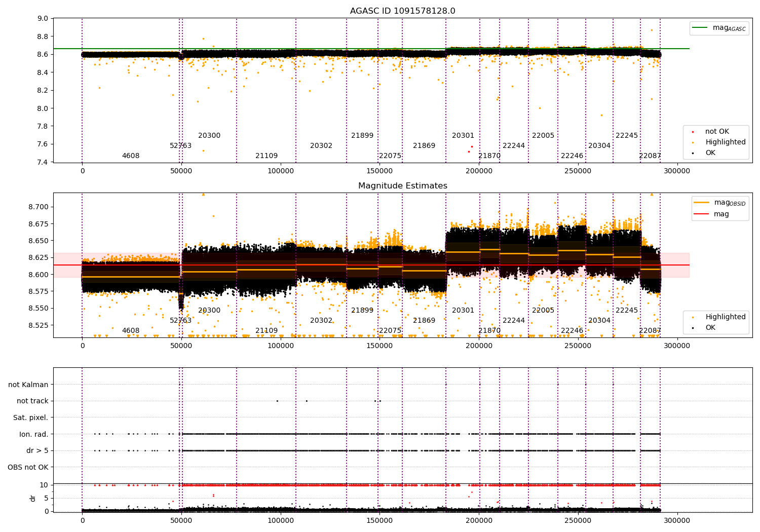Viewport: 760px width, 532px height.
Task: Click OBSID label 21109 in Magnitude Estimates plot
Action: coord(267,331)
